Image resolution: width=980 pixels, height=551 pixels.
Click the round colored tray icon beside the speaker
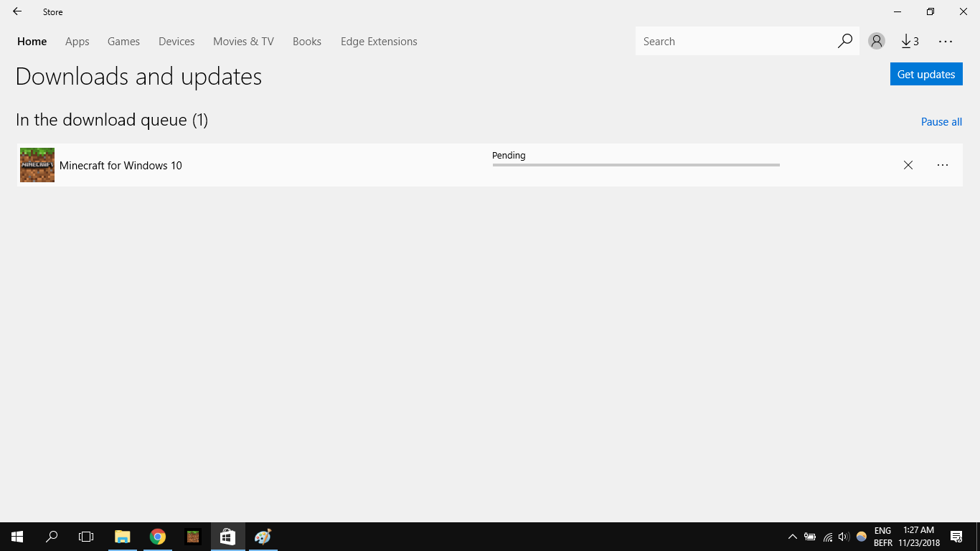point(862,537)
